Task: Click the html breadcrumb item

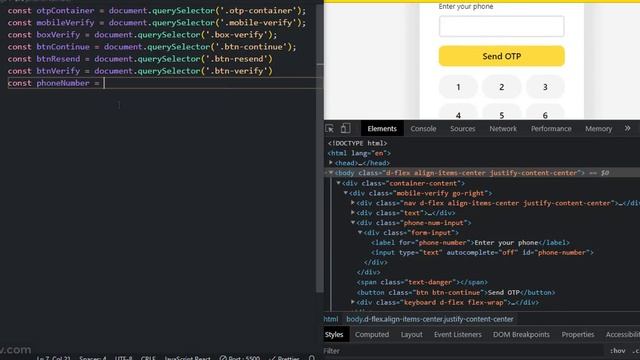Action: tap(331, 319)
